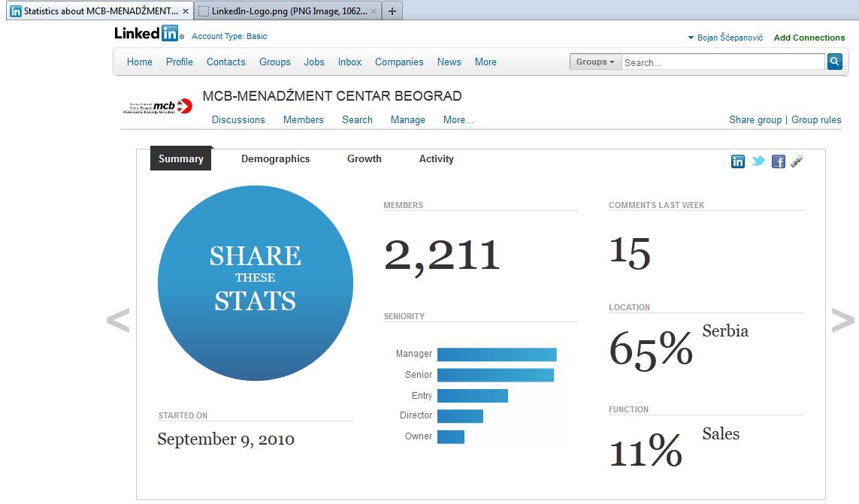View the Activity tab
The image size is (859, 504).
point(436,158)
